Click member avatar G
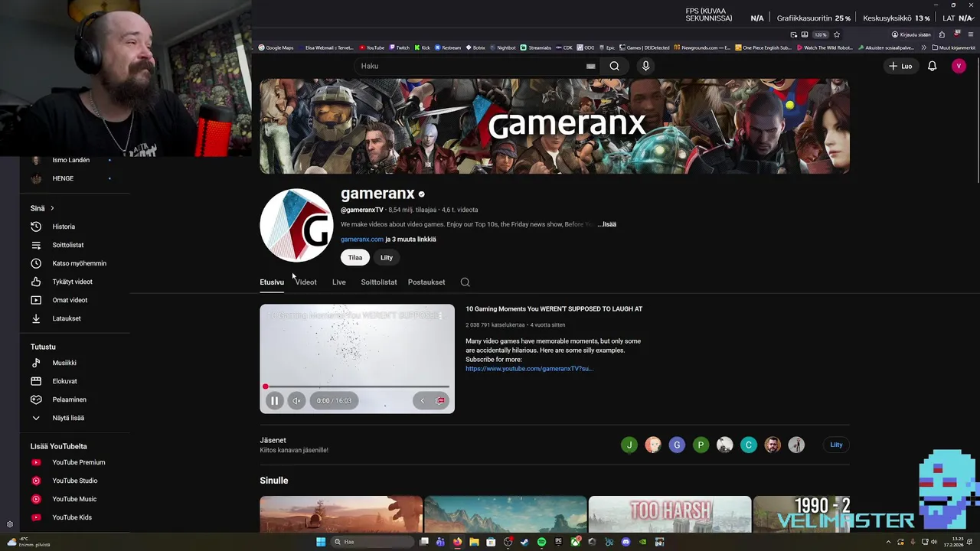Image resolution: width=980 pixels, height=551 pixels. click(677, 445)
